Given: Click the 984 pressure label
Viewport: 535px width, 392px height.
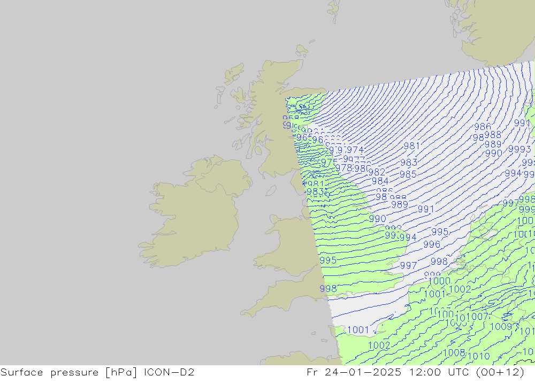Looking at the screenshot, I should click(x=380, y=181).
